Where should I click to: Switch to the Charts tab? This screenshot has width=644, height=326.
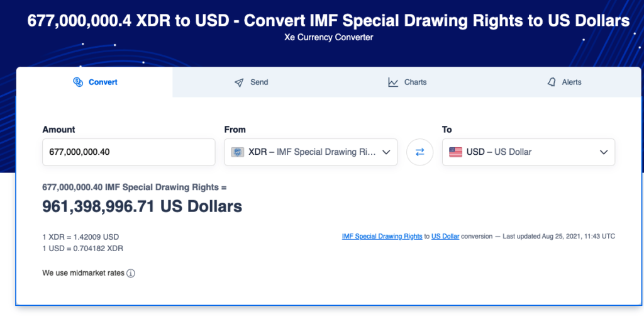[407, 82]
